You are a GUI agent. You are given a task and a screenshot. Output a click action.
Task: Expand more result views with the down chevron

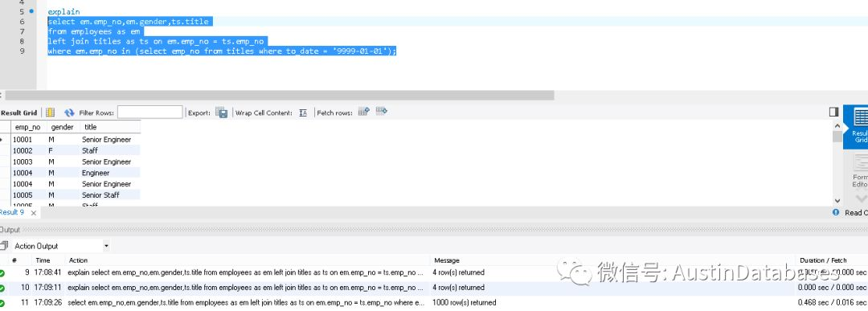861,198
